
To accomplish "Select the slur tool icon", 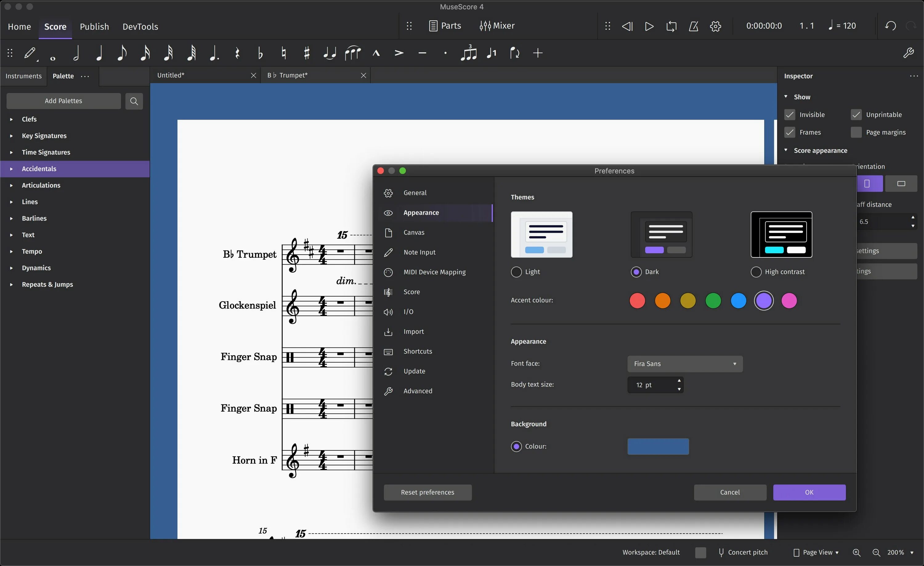I will click(352, 53).
